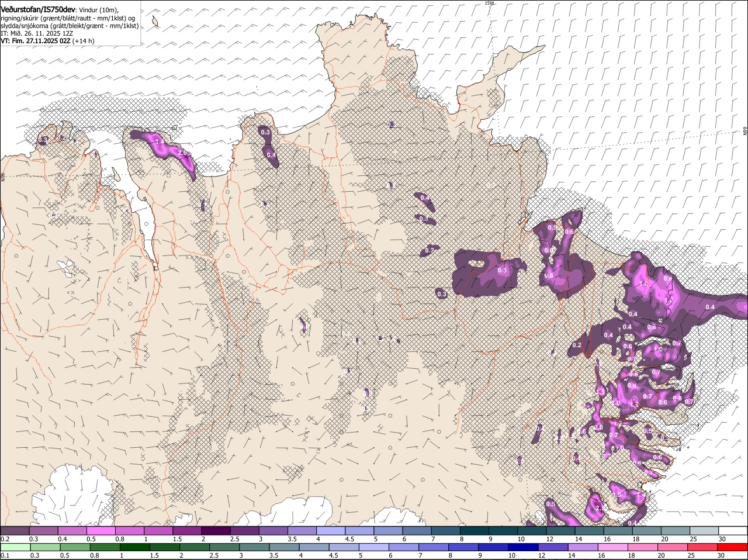Click the light periwinkle swatch labeled 5 in bottom legend
The image size is (748, 560).
tap(373, 547)
